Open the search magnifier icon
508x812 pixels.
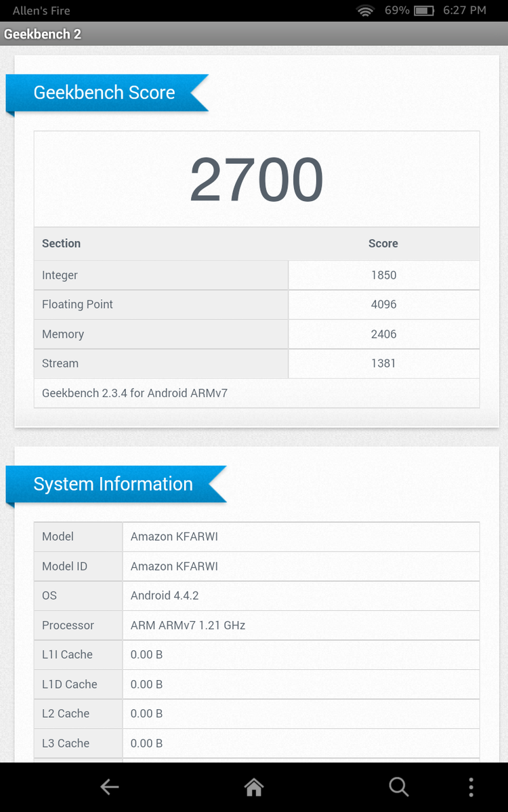pos(398,786)
